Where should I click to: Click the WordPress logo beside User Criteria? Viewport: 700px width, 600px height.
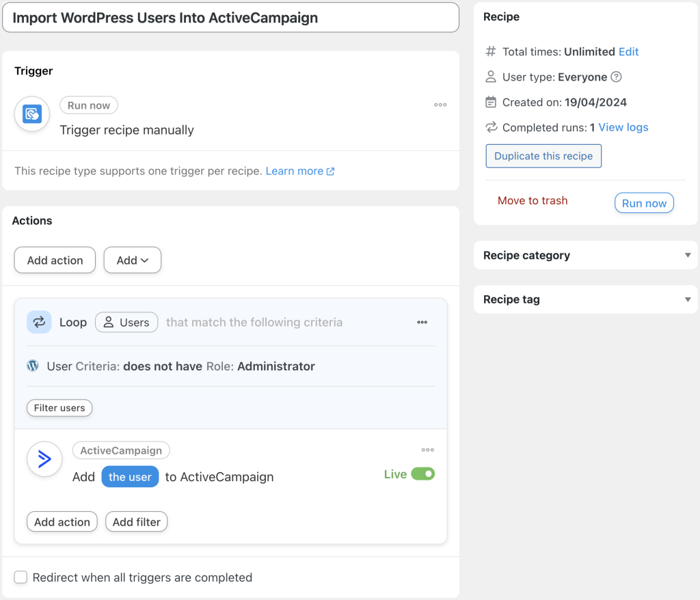32,366
